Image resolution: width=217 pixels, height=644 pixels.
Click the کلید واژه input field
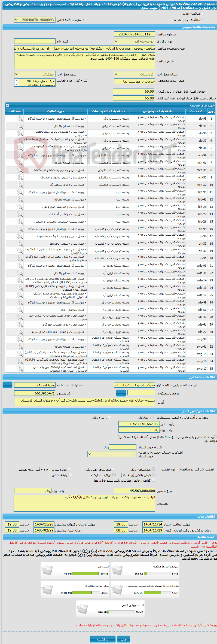(x=35, y=41)
